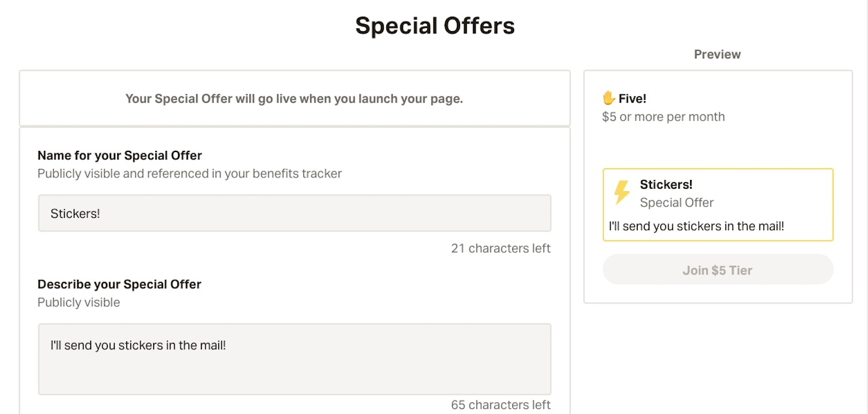This screenshot has width=868, height=414.
Task: Click the Join $5 Tier button
Action: (718, 270)
